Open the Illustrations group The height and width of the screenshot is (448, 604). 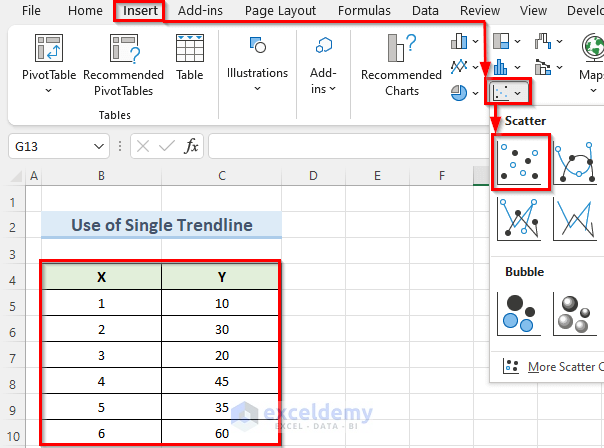pos(257,64)
